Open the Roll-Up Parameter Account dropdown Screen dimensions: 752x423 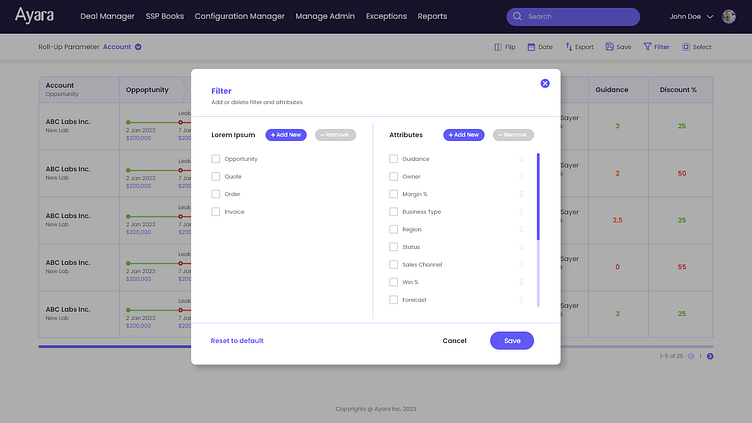tap(138, 47)
